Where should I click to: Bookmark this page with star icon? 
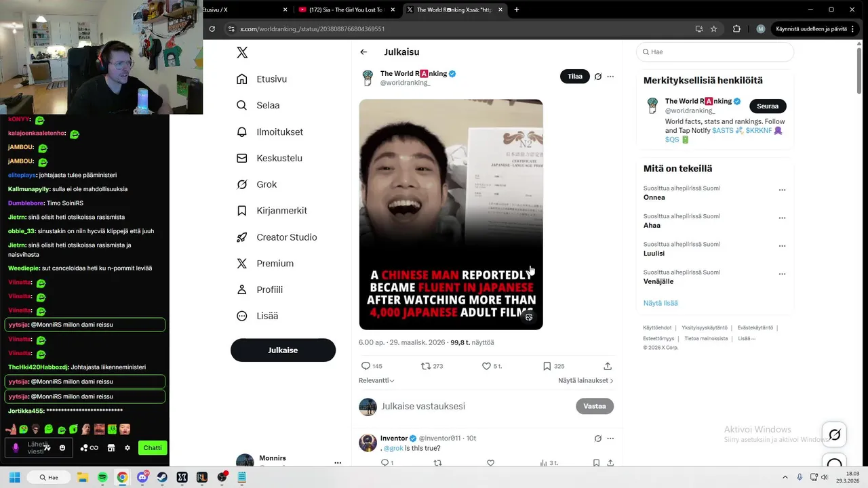pos(714,29)
